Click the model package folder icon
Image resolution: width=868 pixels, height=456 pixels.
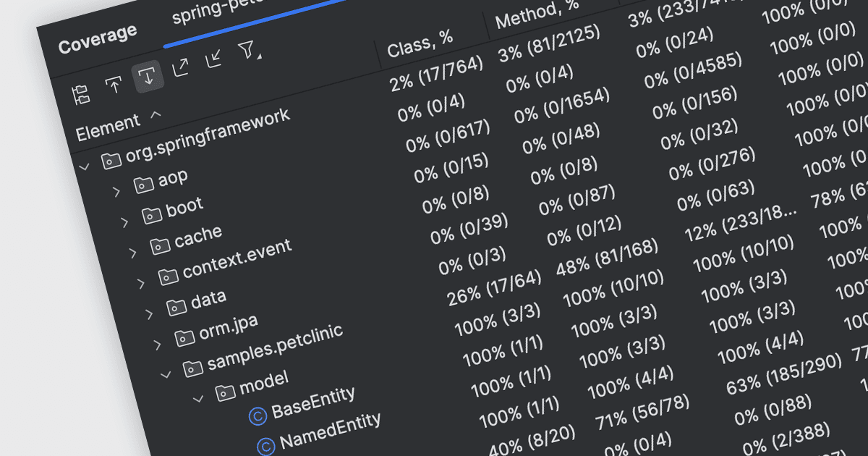pos(225,393)
